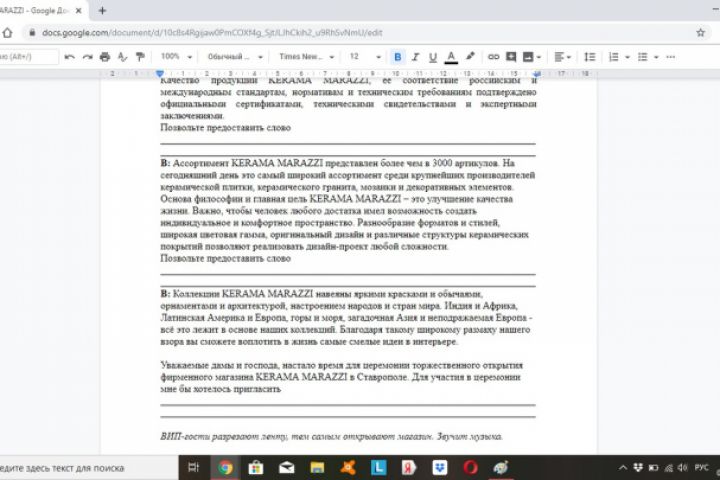Open Avast antivirus from the taskbar
Image resolution: width=720 pixels, height=480 pixels.
348,468
